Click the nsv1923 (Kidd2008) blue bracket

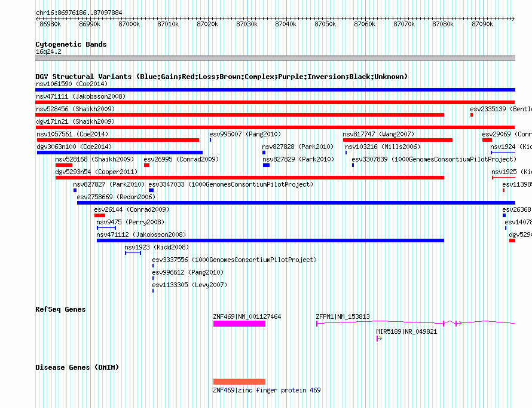(133, 253)
